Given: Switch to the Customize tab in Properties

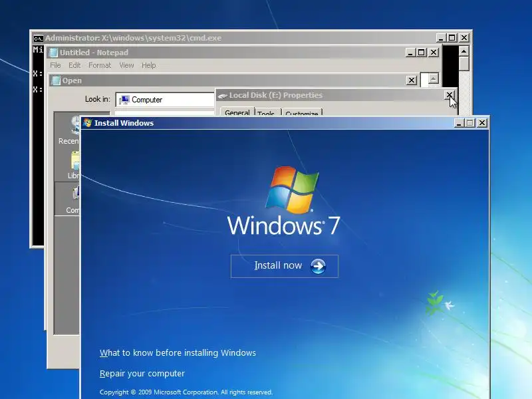Looking at the screenshot, I should pos(302,113).
